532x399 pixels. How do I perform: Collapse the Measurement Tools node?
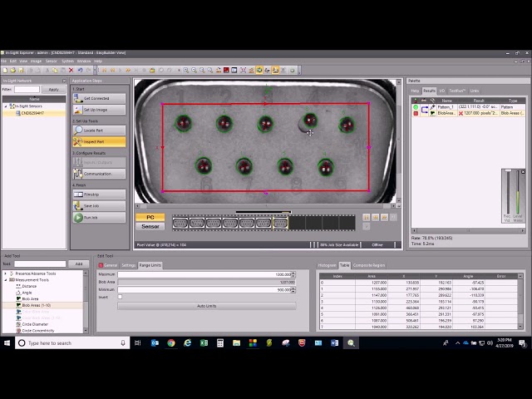pyautogui.click(x=5, y=280)
